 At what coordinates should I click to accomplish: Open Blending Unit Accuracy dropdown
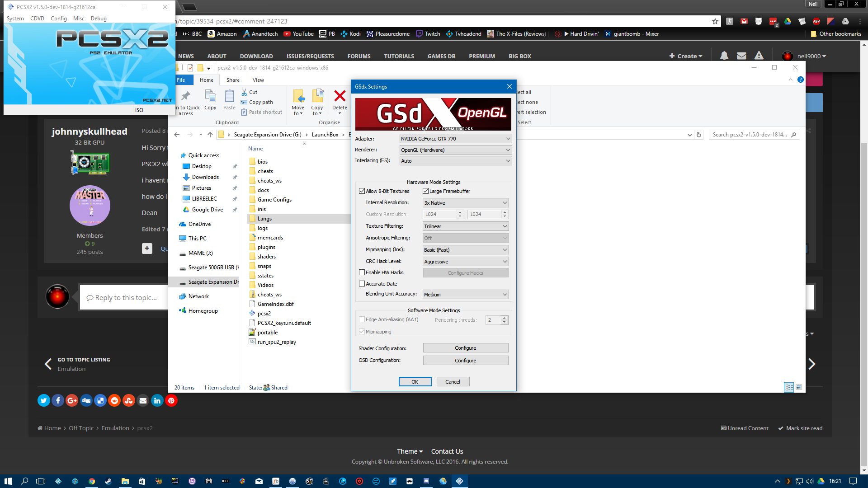466,295
